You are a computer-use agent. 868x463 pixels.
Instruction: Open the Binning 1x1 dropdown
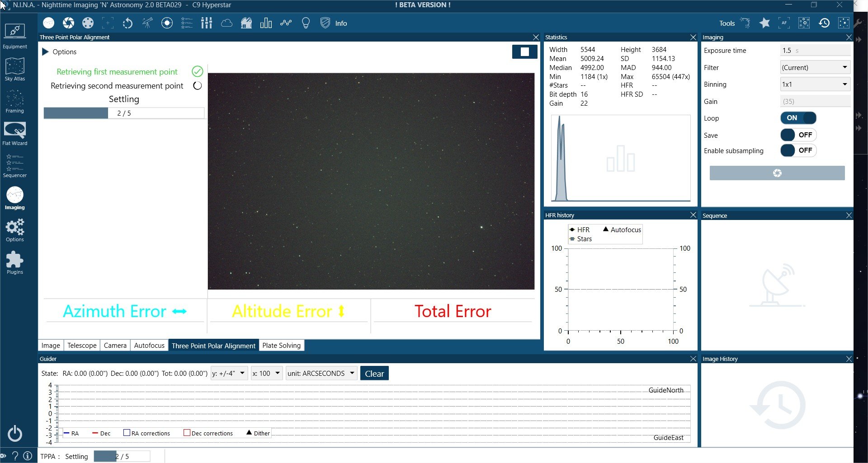[x=815, y=84]
